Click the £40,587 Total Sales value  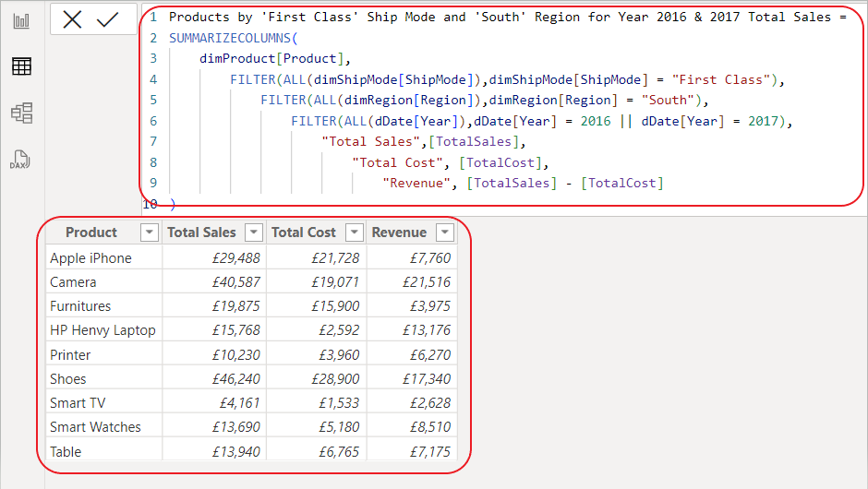point(235,282)
